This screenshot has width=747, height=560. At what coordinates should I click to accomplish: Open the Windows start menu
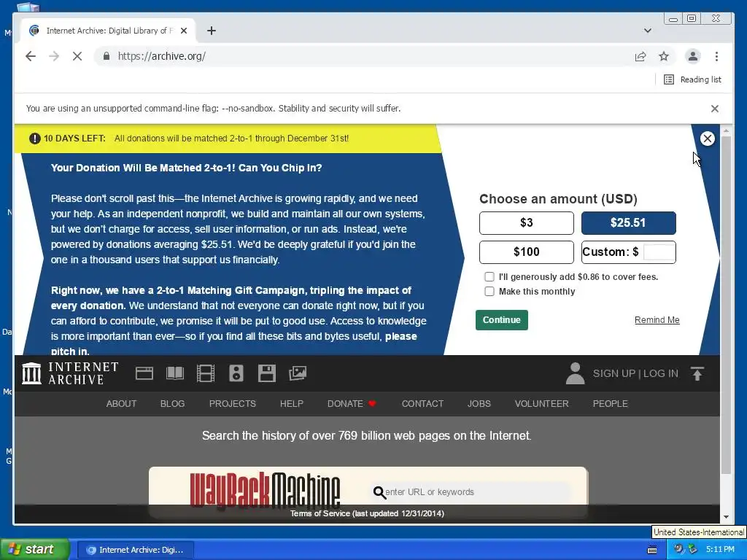pos(35,550)
